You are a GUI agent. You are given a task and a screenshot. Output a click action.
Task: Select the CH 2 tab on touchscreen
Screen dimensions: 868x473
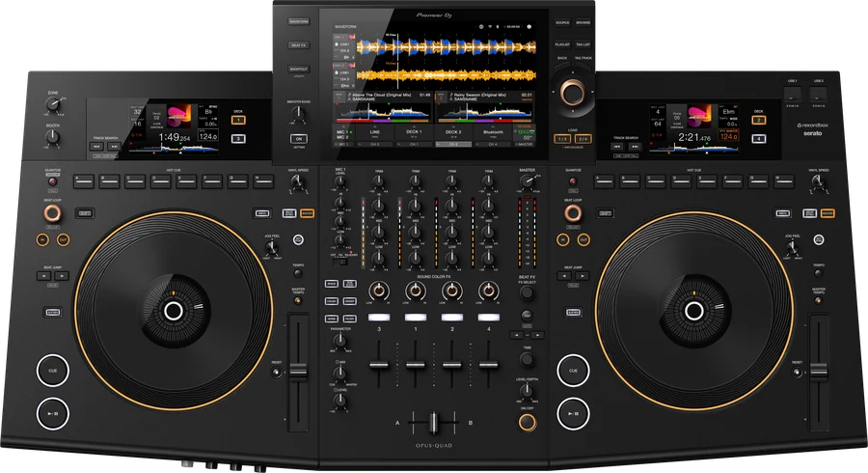tap(453, 145)
